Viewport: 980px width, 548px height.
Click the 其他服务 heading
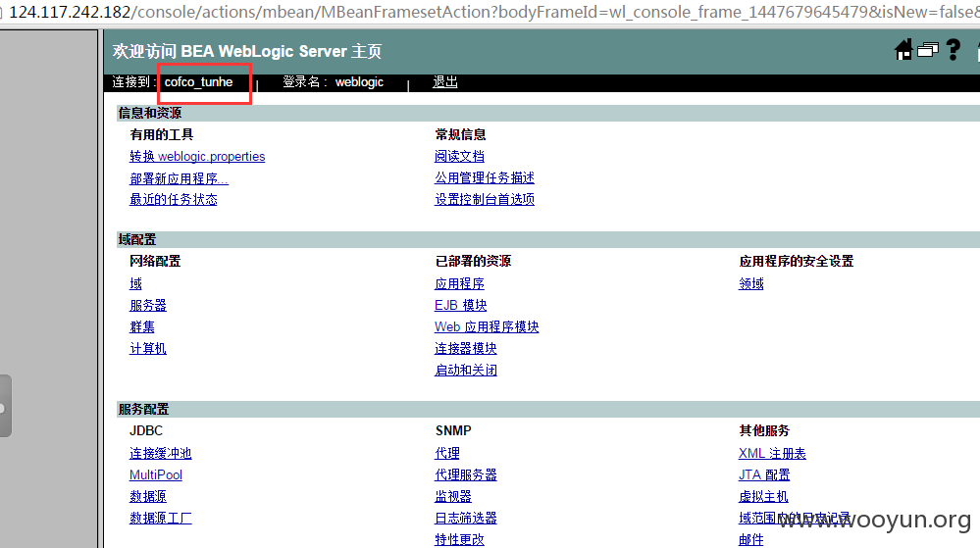pos(764,430)
